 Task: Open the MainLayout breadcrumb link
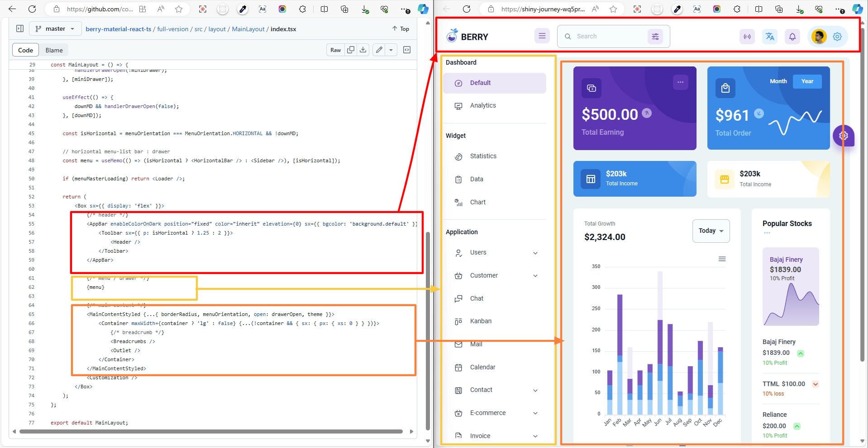coord(248,29)
